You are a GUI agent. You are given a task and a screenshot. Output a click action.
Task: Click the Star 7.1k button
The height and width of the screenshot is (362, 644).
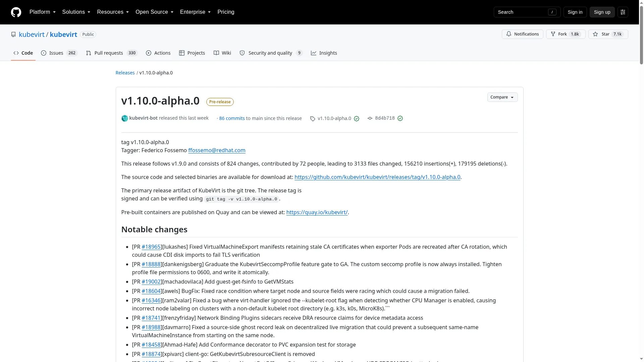(x=608, y=34)
